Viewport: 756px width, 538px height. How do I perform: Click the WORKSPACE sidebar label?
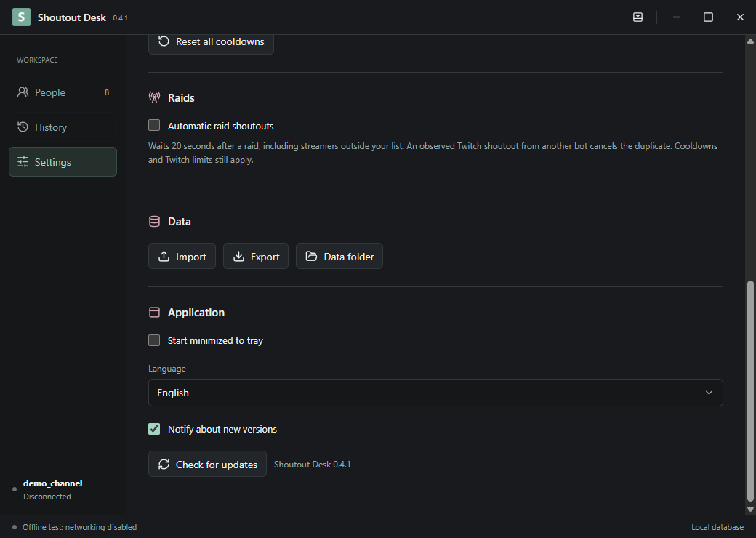(x=37, y=60)
